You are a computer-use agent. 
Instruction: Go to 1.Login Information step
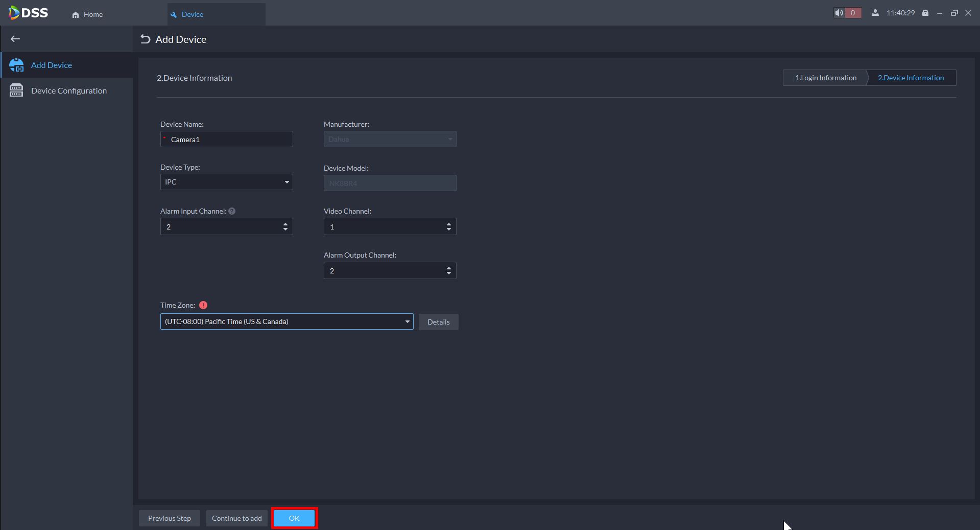tap(825, 78)
